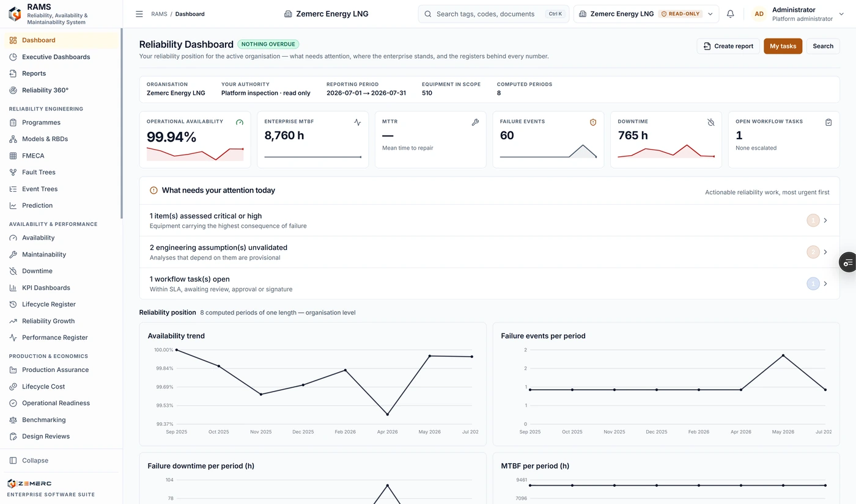Expand the Administrator account menu chevron
Screen dimensions: 856x504
tap(841, 14)
